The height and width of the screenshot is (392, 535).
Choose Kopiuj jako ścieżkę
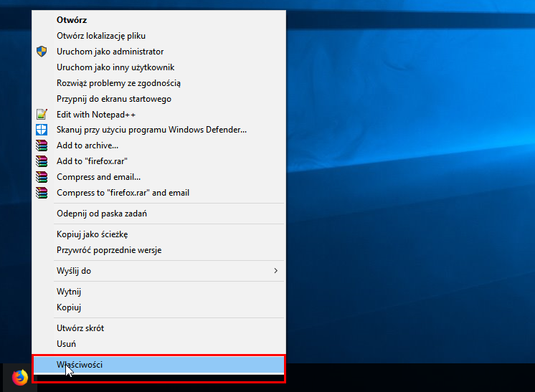[x=158, y=234]
